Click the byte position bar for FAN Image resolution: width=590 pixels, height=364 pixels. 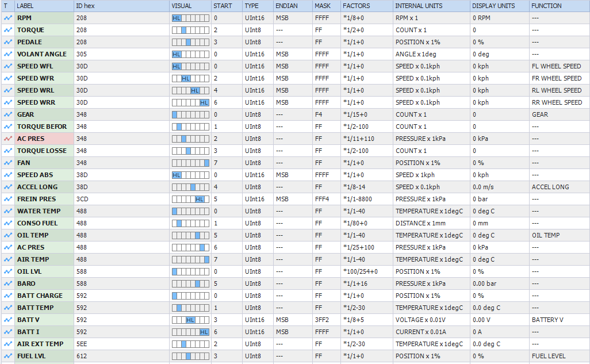190,163
